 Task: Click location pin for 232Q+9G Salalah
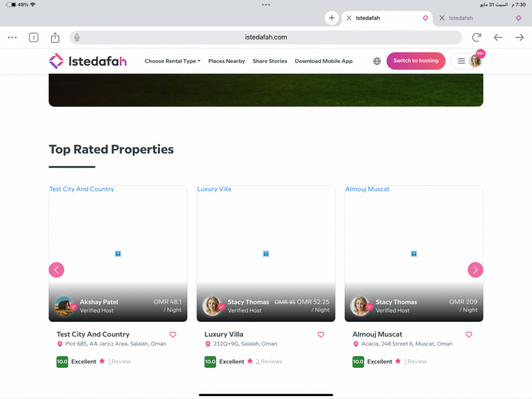coord(208,344)
